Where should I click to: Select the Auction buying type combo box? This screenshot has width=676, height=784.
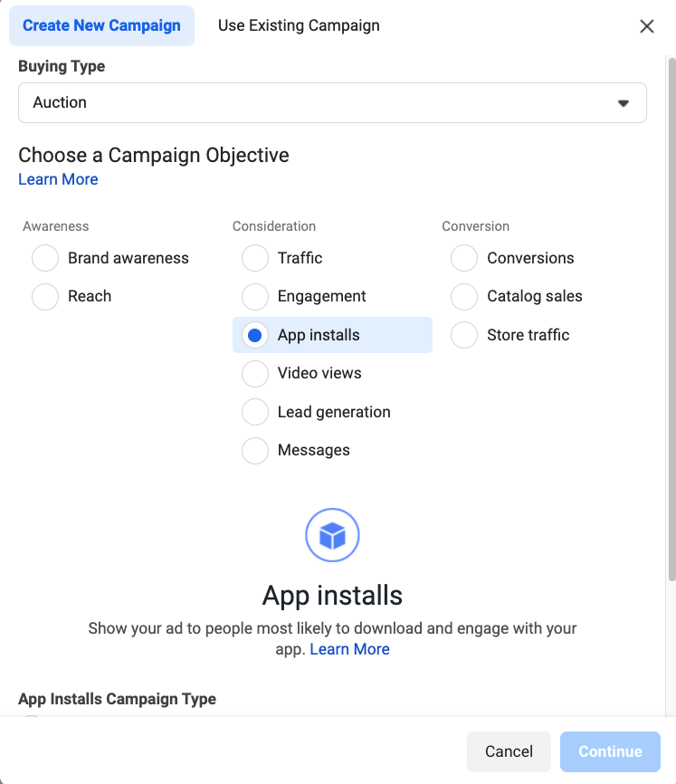[332, 102]
